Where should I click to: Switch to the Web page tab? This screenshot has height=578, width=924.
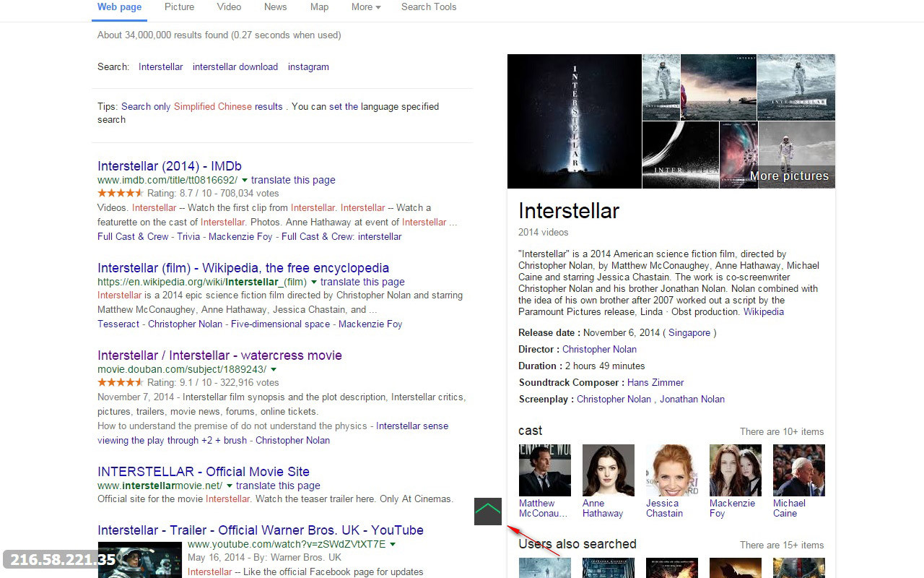pyautogui.click(x=120, y=7)
